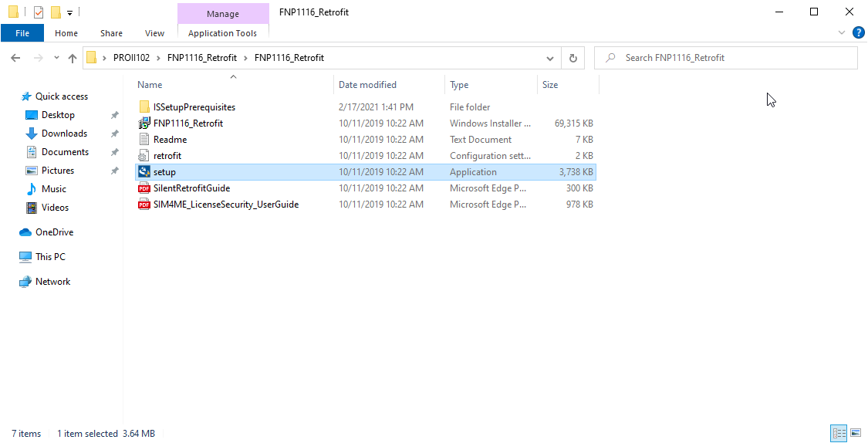The image size is (868, 443).
Task: Expand the address bar history dropdown
Action: [549, 58]
